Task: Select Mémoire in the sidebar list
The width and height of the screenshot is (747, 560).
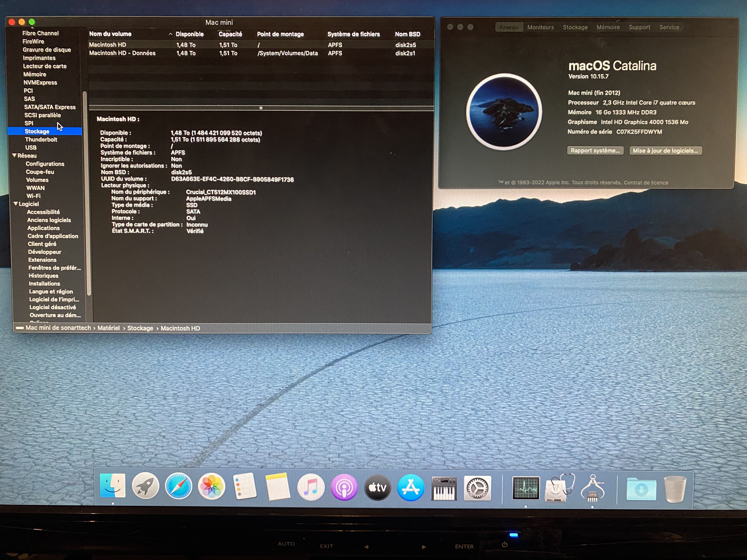Action: [x=35, y=74]
